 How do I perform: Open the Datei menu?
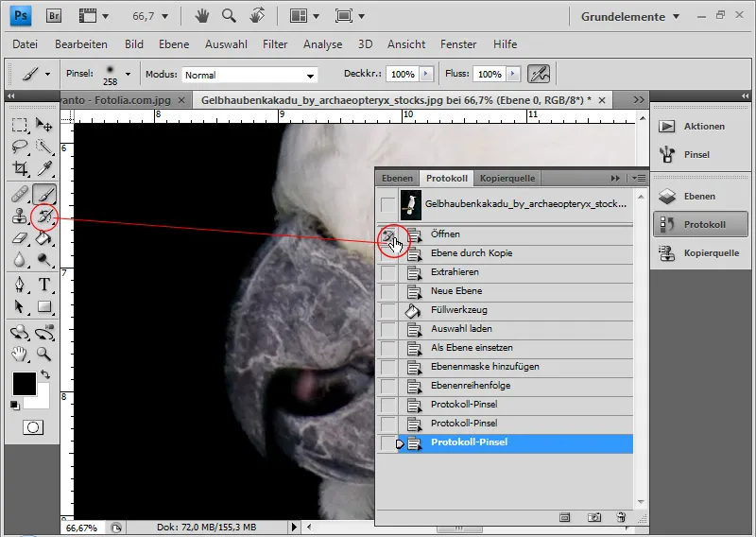pos(26,44)
